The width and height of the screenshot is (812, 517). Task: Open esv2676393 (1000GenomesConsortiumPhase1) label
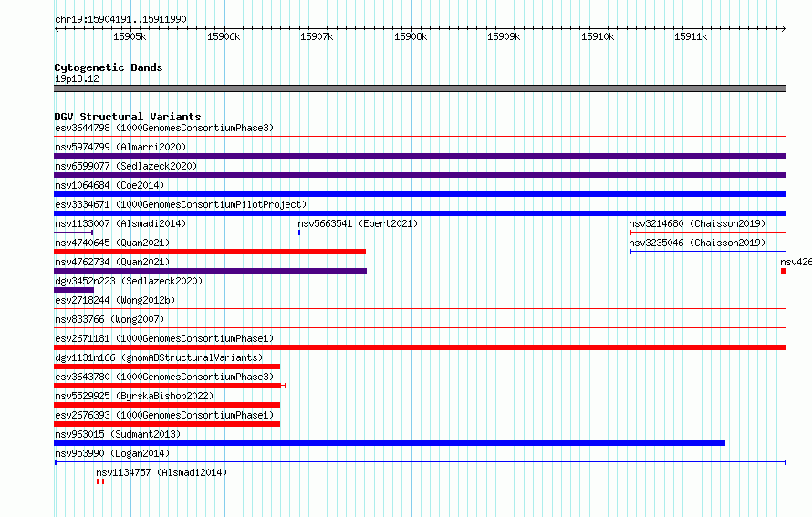tap(164, 415)
